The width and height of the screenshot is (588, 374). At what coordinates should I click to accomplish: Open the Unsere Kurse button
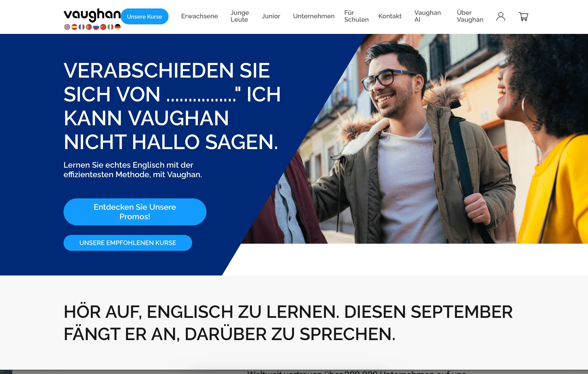tap(144, 16)
